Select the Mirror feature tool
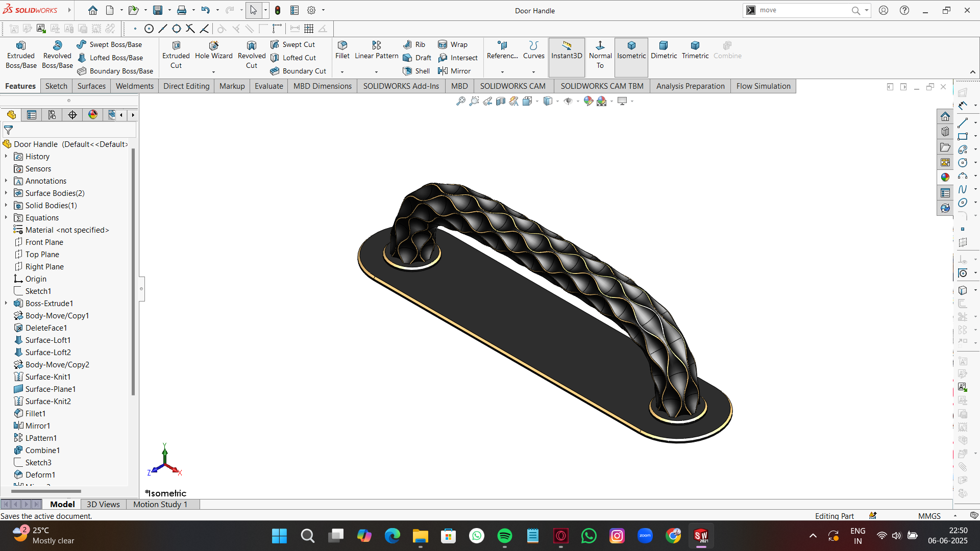 point(454,71)
